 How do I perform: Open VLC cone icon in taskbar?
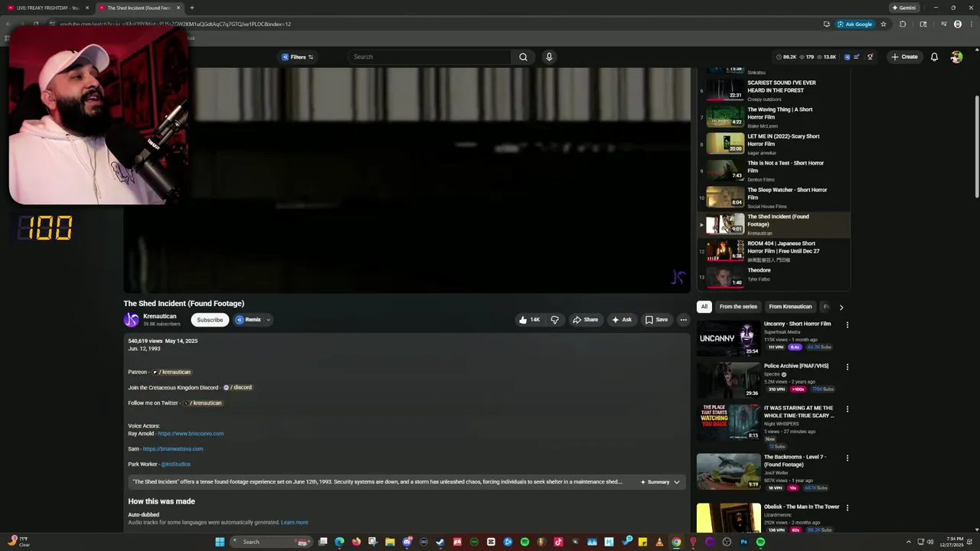[x=659, y=542]
